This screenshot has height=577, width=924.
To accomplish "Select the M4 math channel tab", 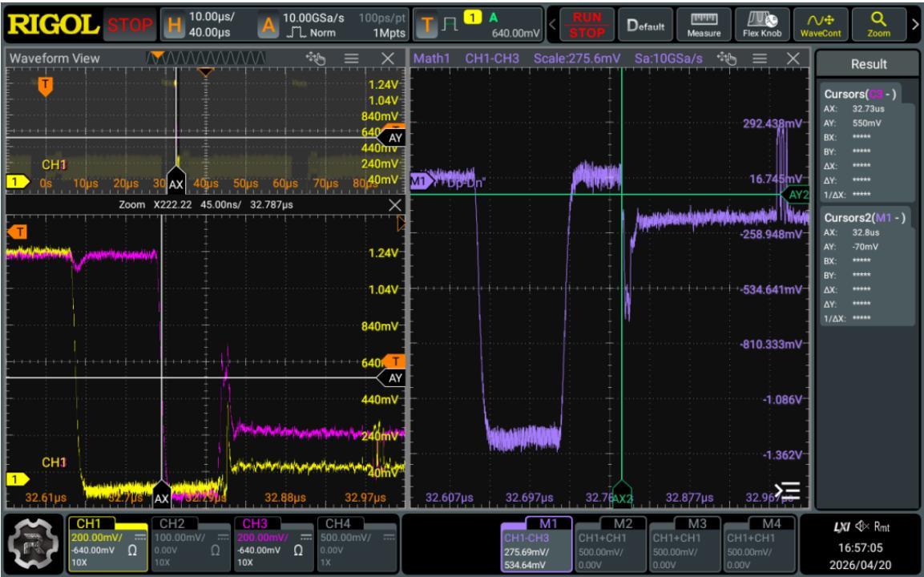I will [x=759, y=543].
